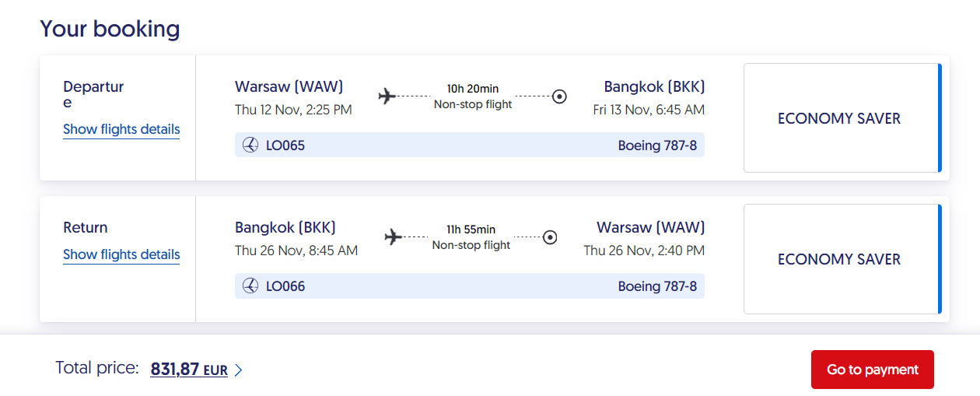Show flights details for the departure flight
The height and width of the screenshot is (396, 980).
pos(121,130)
